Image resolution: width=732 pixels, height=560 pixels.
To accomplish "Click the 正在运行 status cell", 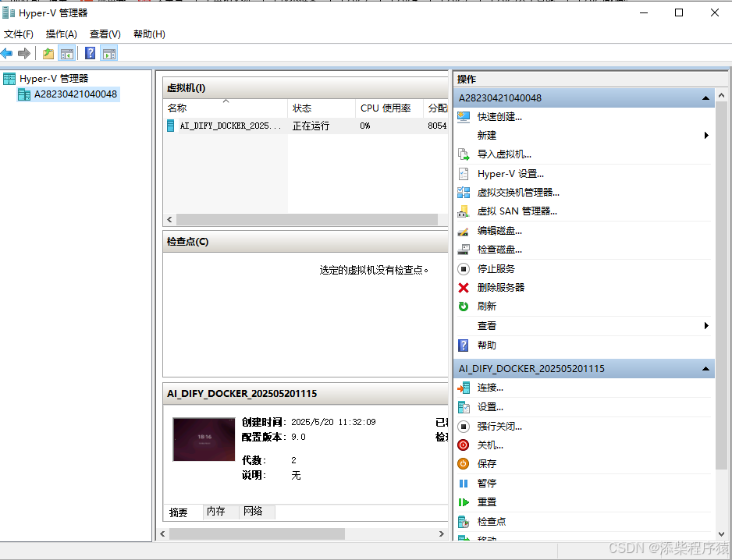I will pos(311,126).
